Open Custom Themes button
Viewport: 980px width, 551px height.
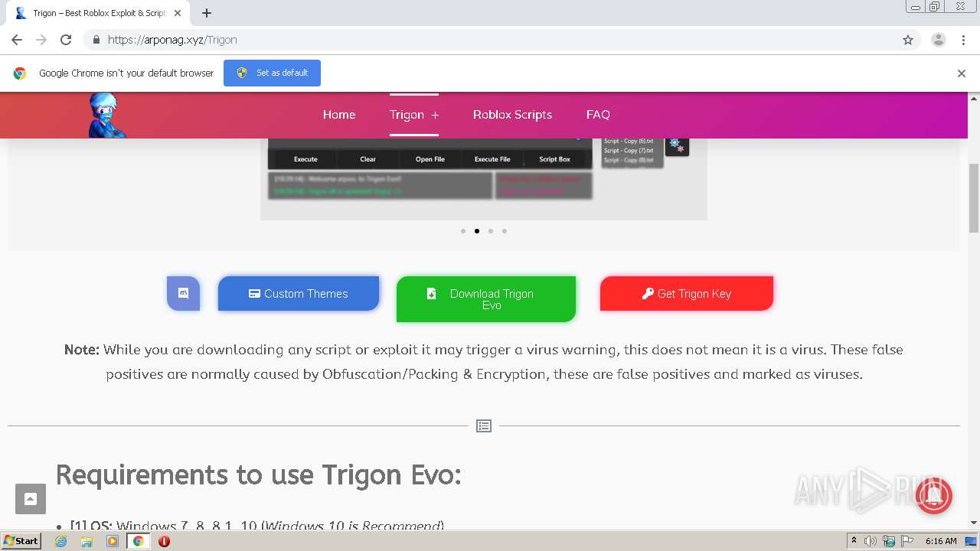click(x=299, y=293)
